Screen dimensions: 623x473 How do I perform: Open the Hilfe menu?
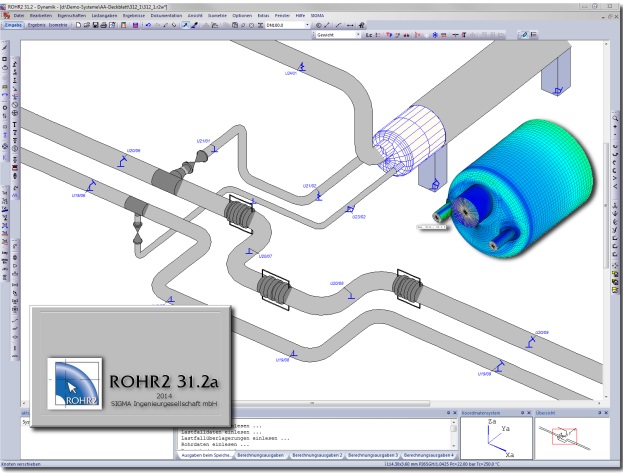(x=300, y=16)
